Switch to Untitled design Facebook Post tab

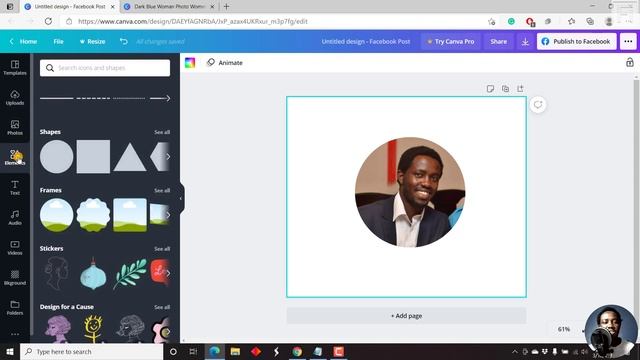pyautogui.click(x=70, y=7)
